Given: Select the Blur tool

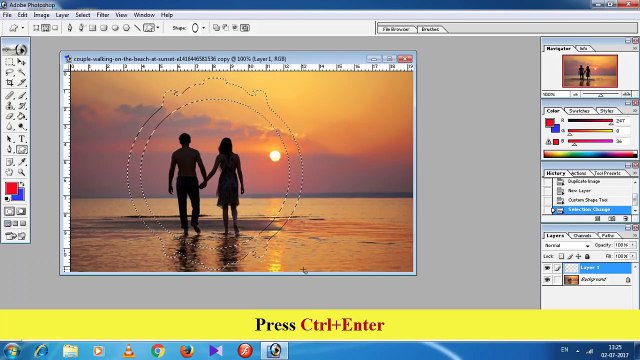Looking at the screenshot, I should [x=9, y=127].
